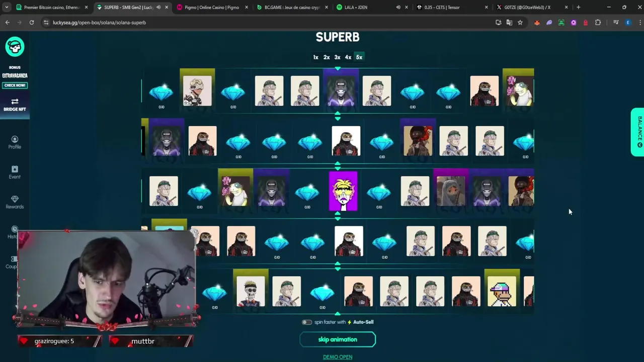Screen dimensions: 644x362
Task: Open the browser profile avatar E
Action: pyautogui.click(x=628, y=22)
